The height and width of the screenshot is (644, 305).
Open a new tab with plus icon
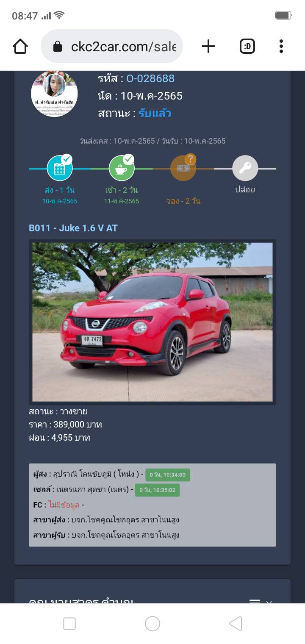(208, 46)
